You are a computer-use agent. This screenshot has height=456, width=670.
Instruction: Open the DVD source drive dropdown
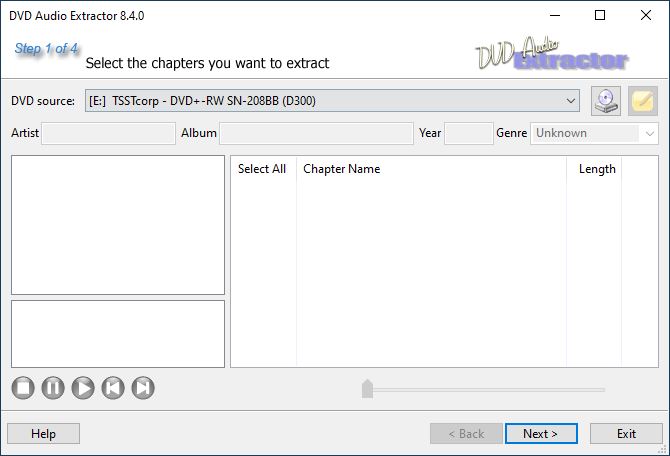(x=332, y=101)
